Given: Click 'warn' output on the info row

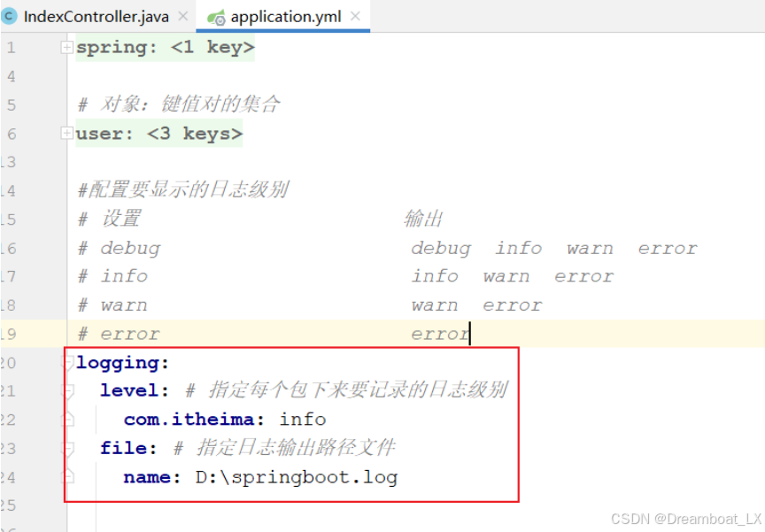Looking at the screenshot, I should click(506, 276).
